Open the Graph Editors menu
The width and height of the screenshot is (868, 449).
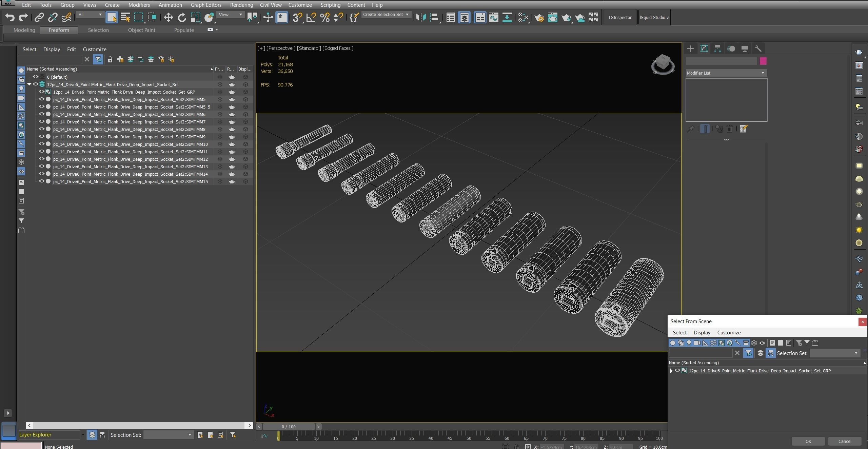[x=206, y=5]
